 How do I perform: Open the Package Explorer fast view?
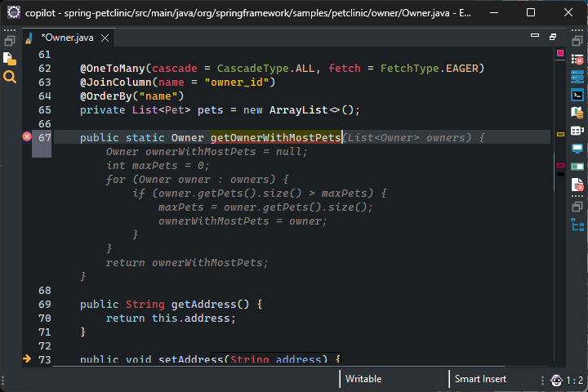tap(9, 59)
